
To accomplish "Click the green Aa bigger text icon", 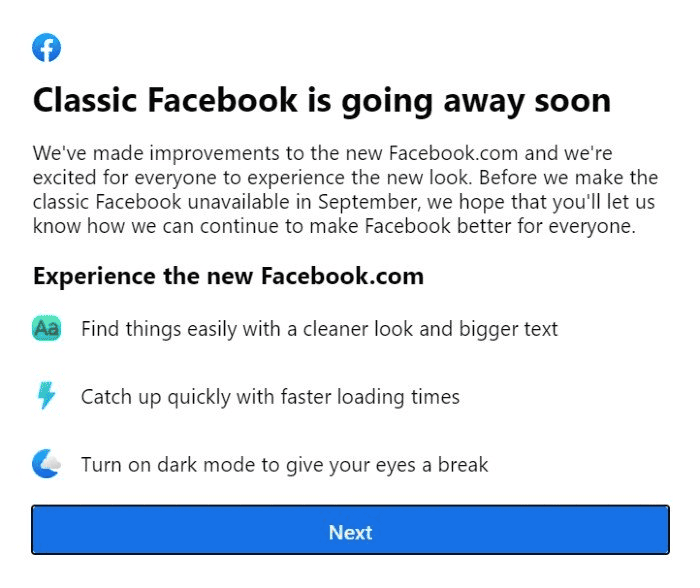I will click(x=47, y=328).
